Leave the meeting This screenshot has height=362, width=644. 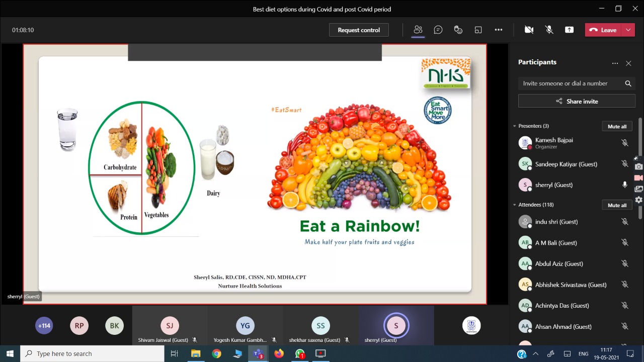(x=603, y=30)
